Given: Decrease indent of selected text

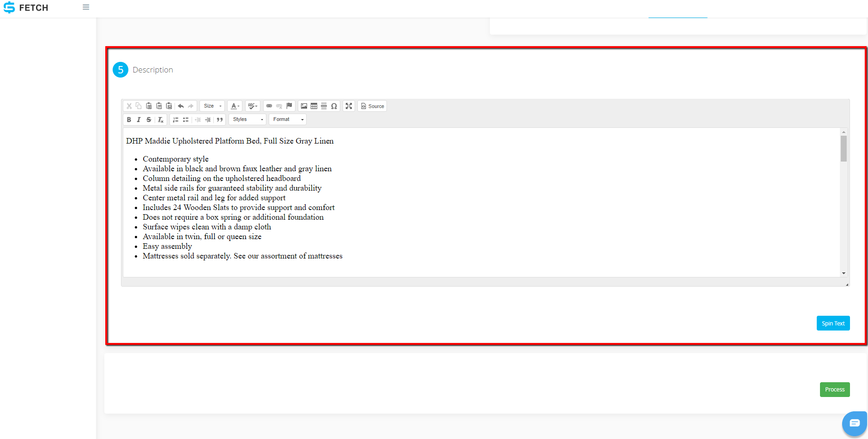Looking at the screenshot, I should point(198,120).
